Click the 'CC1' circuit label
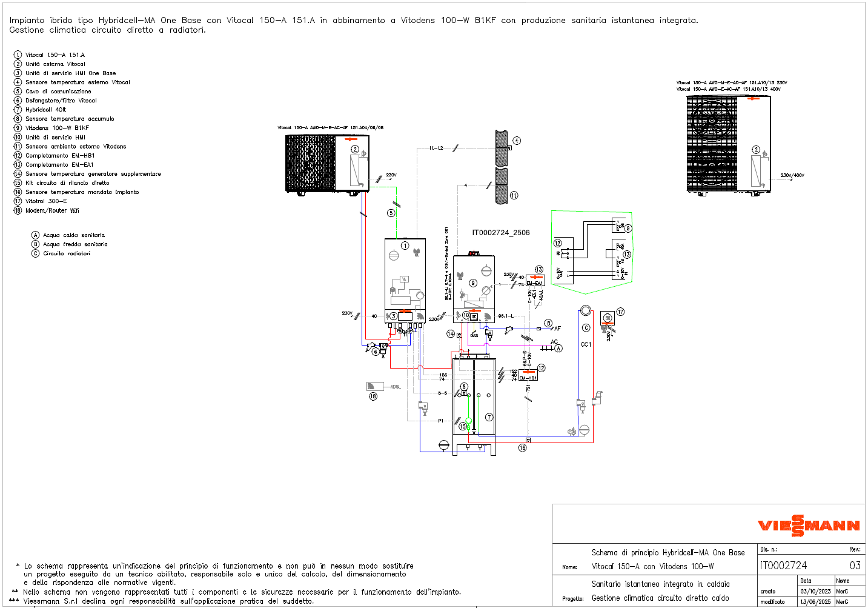Screen dimensions: 868x608 586,344
